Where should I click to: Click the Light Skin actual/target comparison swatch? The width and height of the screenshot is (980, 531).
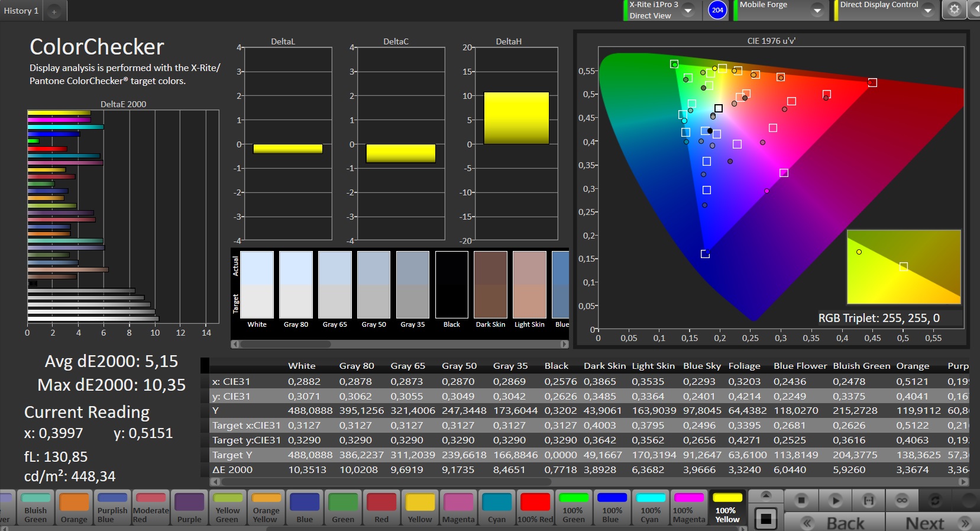[529, 285]
